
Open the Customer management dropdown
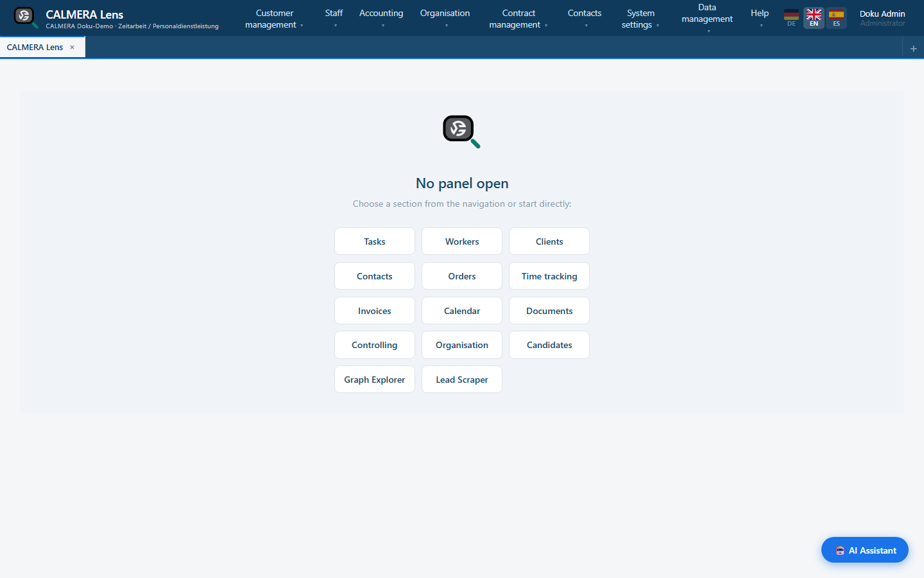click(274, 19)
